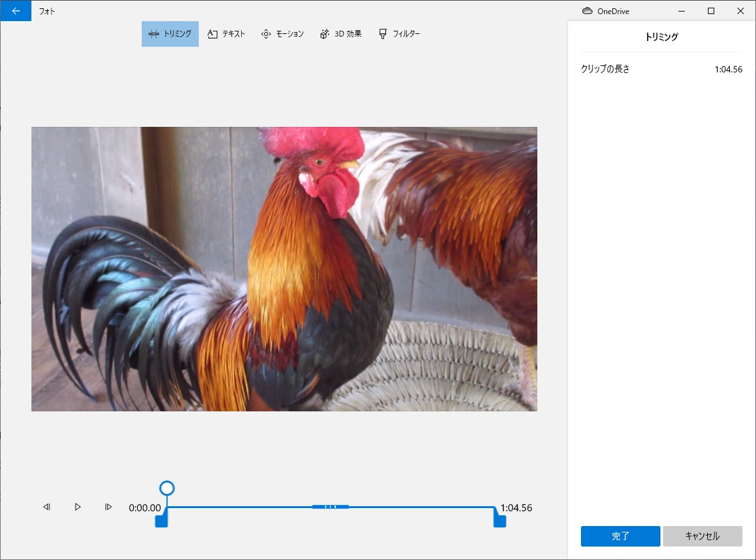Image resolution: width=756 pixels, height=560 pixels.
Task: Play the video clip
Action: (78, 507)
